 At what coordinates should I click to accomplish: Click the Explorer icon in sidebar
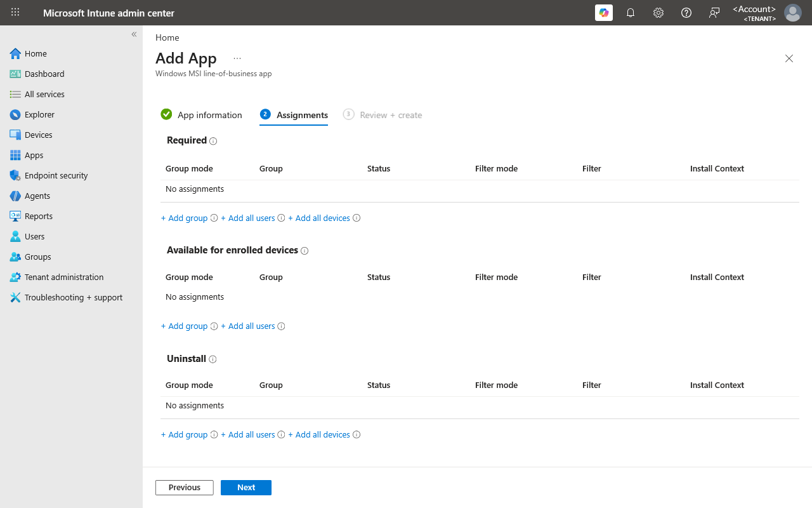[x=15, y=114]
